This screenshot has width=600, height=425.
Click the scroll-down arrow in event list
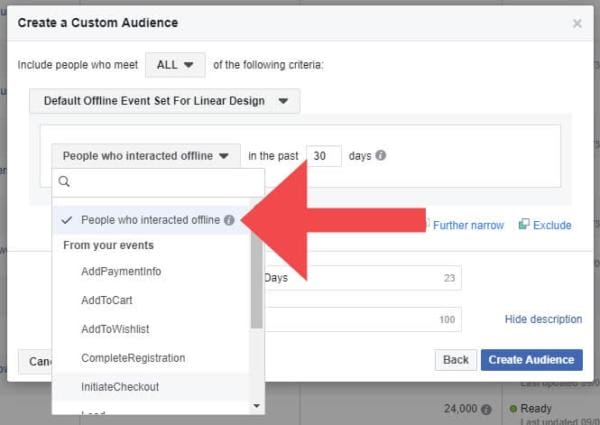tap(257, 405)
